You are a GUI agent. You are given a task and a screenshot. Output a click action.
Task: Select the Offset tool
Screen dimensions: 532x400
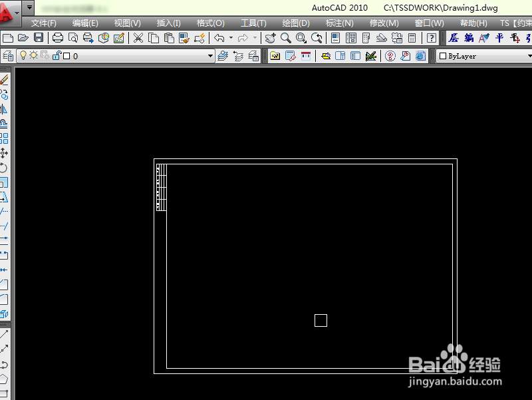pyautogui.click(x=4, y=124)
